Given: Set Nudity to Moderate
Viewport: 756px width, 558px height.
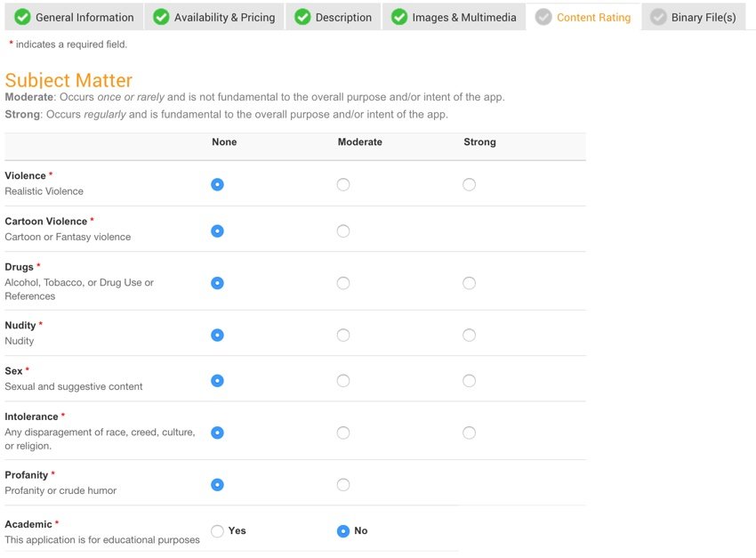Looking at the screenshot, I should [343, 336].
